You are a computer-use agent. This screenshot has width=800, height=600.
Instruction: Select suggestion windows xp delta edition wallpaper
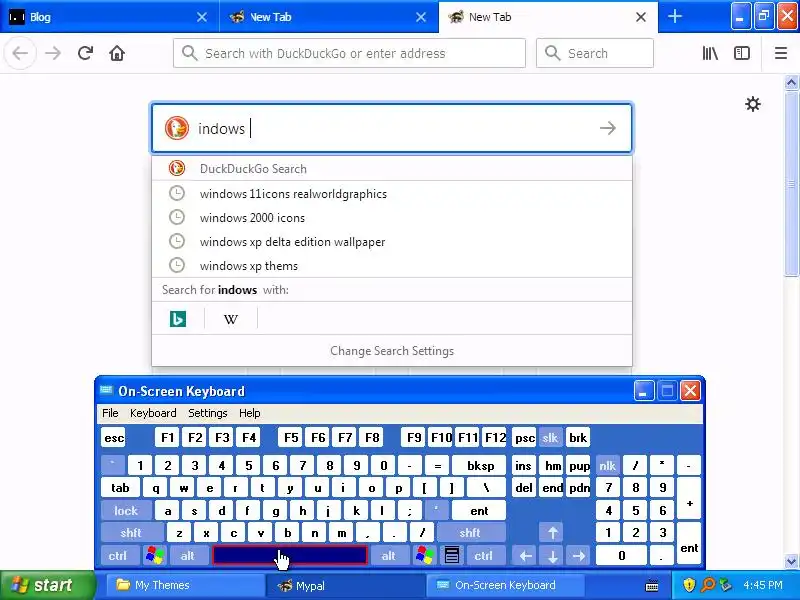click(x=392, y=242)
